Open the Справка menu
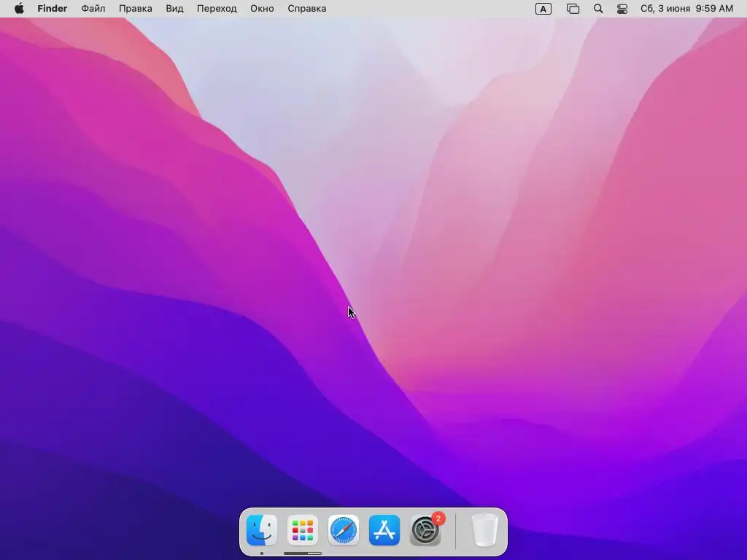 click(307, 9)
